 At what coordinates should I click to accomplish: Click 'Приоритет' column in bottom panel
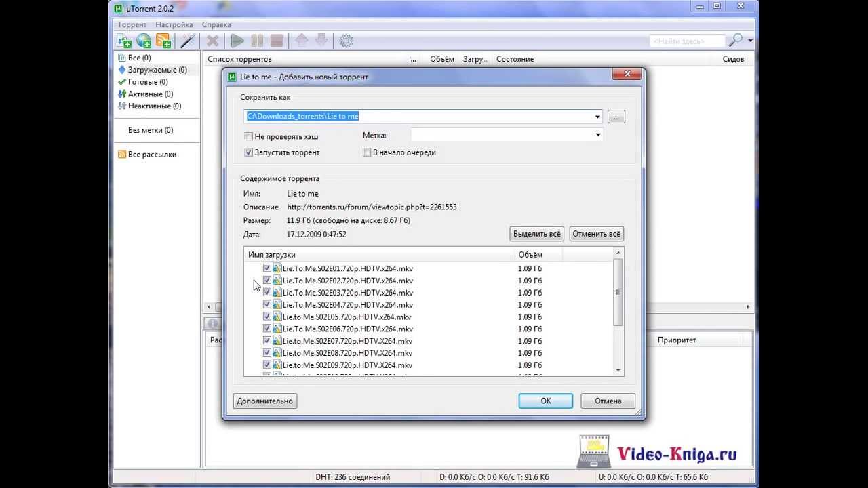pyautogui.click(x=677, y=340)
